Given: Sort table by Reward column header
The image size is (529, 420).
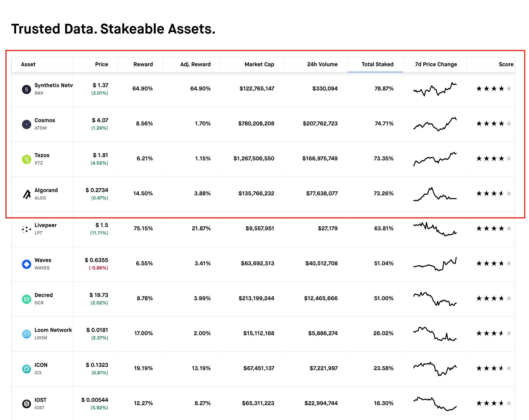Looking at the screenshot, I should pyautogui.click(x=143, y=64).
